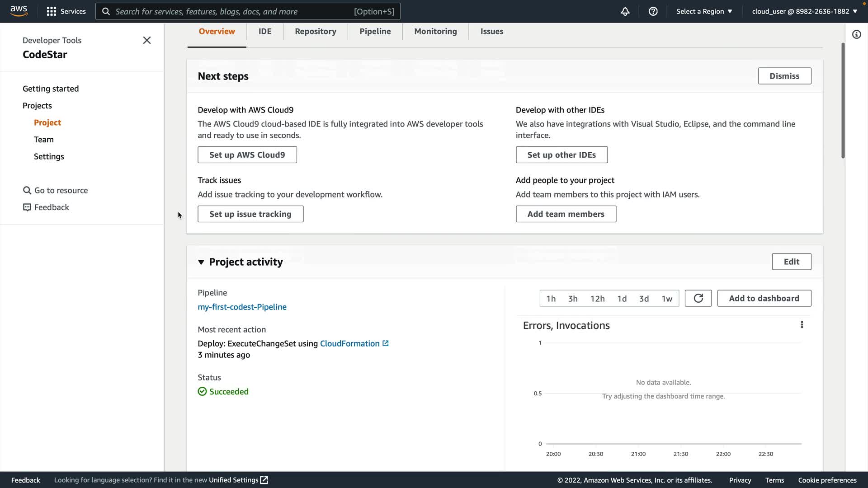Screen dimensions: 868x488
Task: Select the 1w time range
Action: pos(667,299)
